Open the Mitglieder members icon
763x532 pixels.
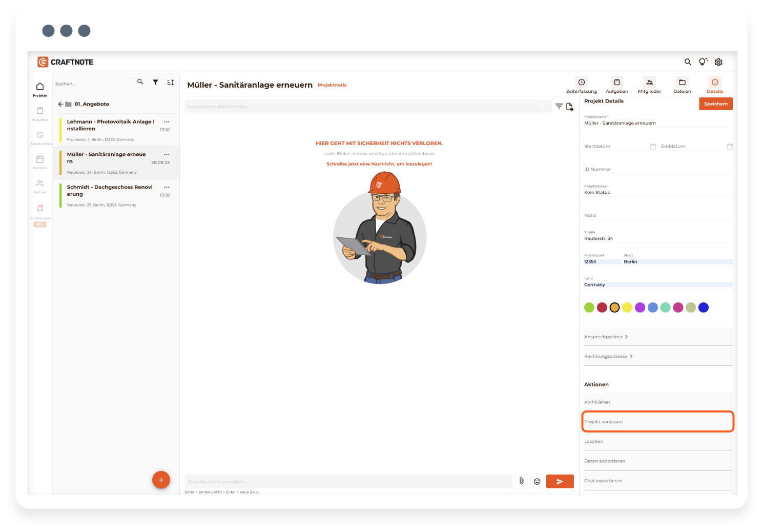pyautogui.click(x=649, y=83)
